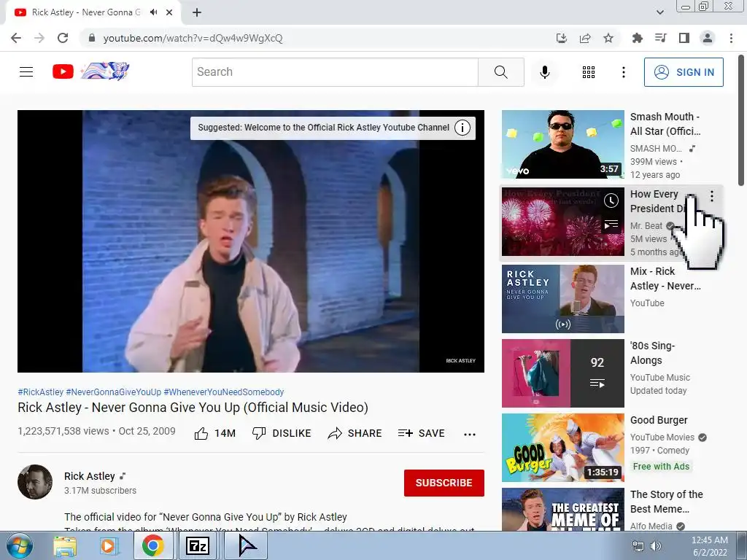The image size is (747, 560).
Task: Open more actions ellipsis next to SAVE
Action: point(469,434)
